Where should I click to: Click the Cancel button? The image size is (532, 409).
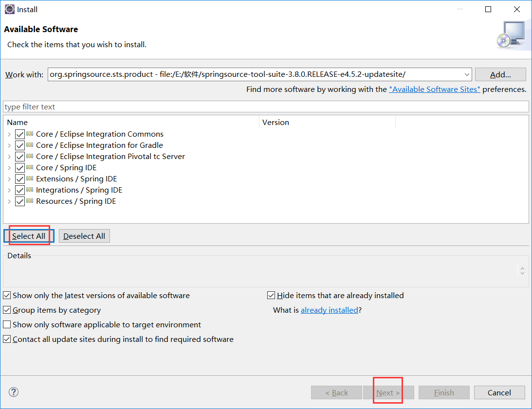(x=499, y=393)
